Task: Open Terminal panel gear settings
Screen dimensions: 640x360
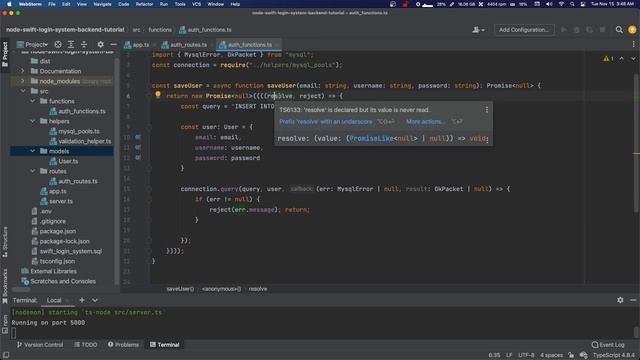Action: coord(620,300)
